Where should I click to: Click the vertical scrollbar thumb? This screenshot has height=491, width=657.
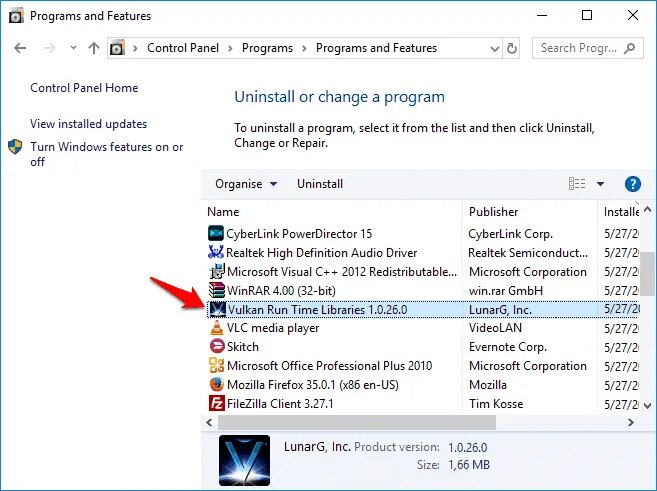click(647, 273)
